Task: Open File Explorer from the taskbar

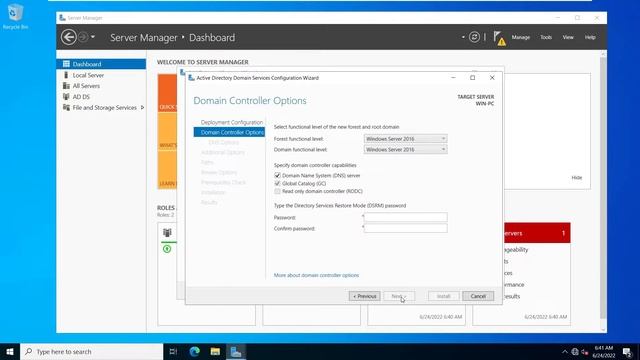Action: [215, 351]
